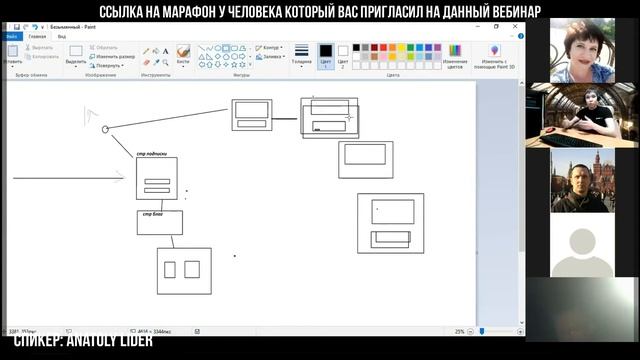Open Paint help blue question mark icon
The height and width of the screenshot is (360, 640).
pos(520,36)
